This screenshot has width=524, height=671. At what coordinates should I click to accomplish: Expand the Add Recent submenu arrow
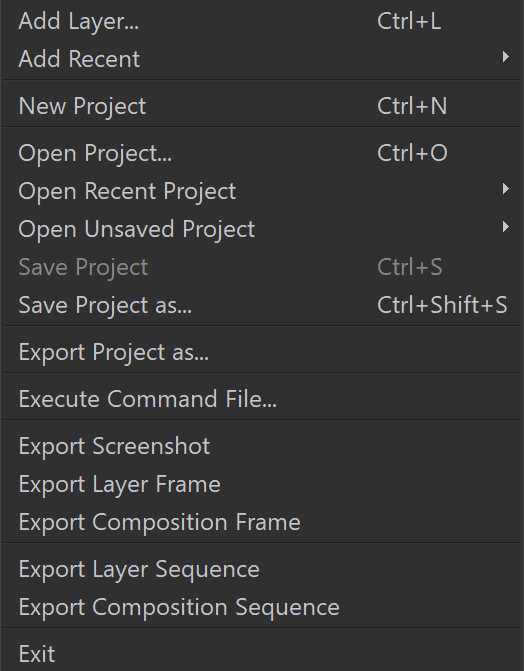tap(506, 56)
